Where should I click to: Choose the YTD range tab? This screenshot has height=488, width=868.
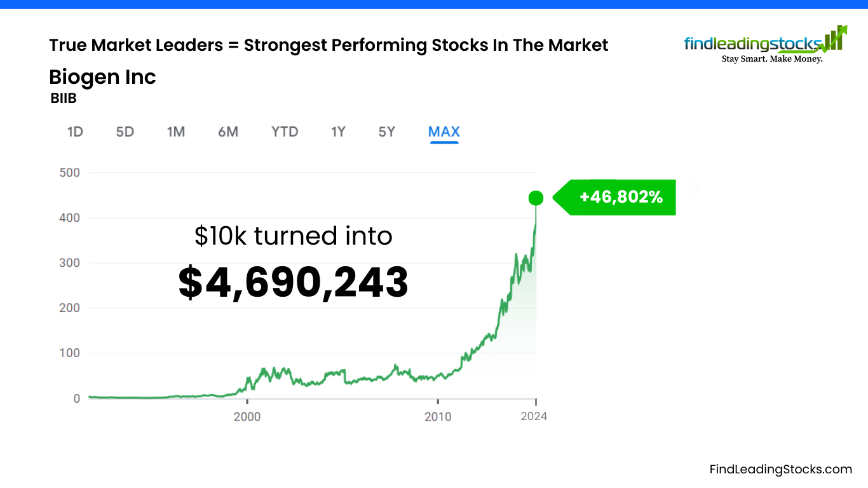point(285,132)
